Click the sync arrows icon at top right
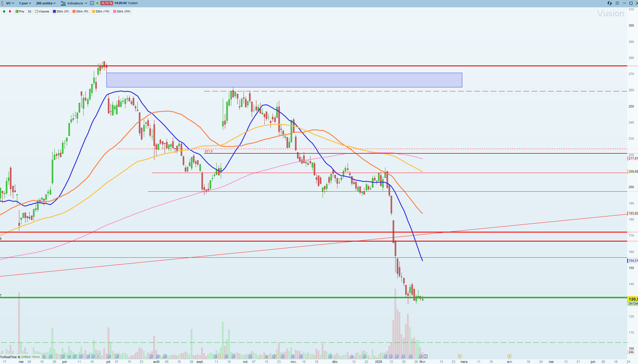This screenshot has width=638, height=364. [x=610, y=3]
